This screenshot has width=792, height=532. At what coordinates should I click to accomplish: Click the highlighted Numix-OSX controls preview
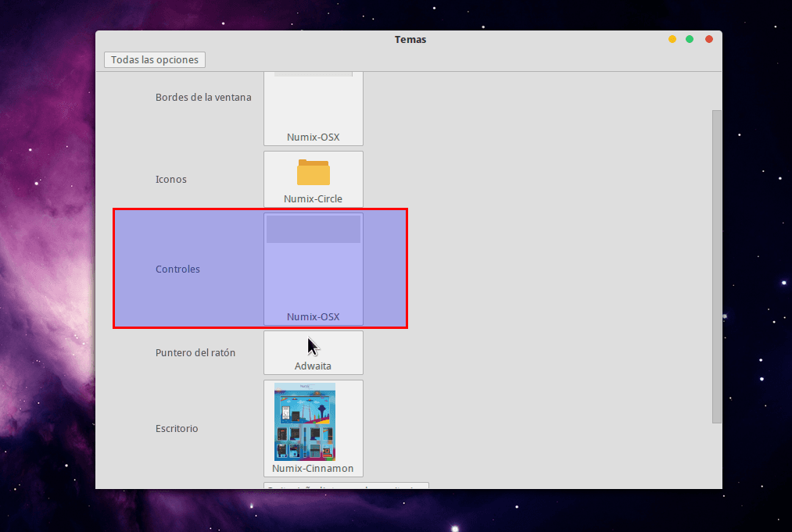(x=313, y=270)
